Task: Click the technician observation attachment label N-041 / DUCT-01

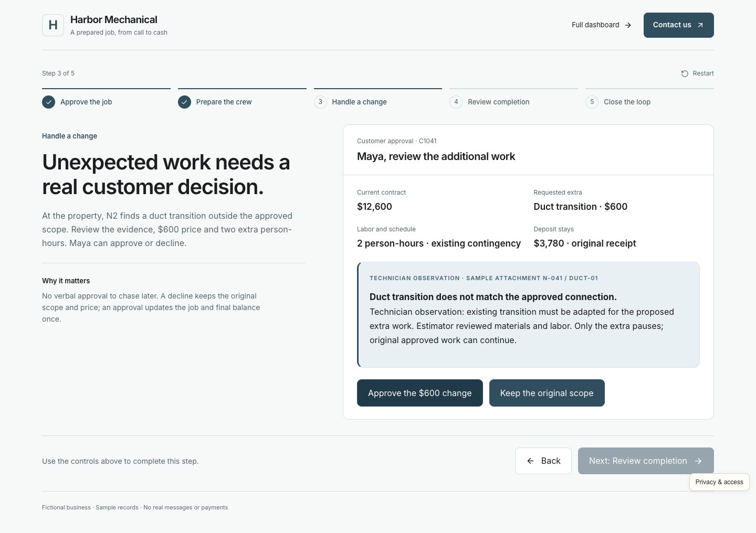Action: [484, 278]
